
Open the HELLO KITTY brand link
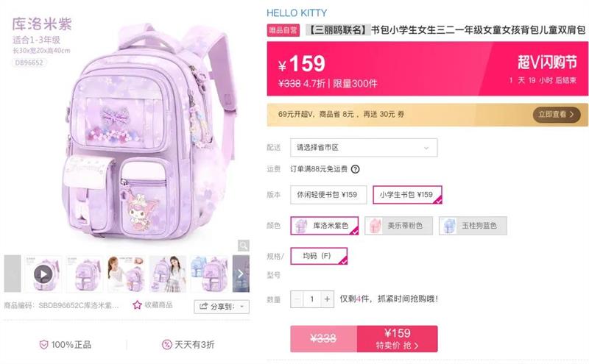(297, 13)
